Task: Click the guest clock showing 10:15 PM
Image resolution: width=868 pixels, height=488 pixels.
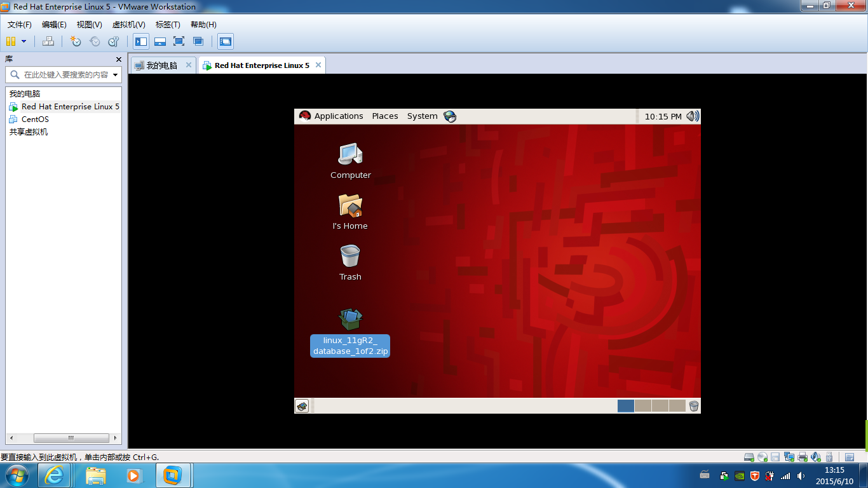Action: (x=663, y=116)
